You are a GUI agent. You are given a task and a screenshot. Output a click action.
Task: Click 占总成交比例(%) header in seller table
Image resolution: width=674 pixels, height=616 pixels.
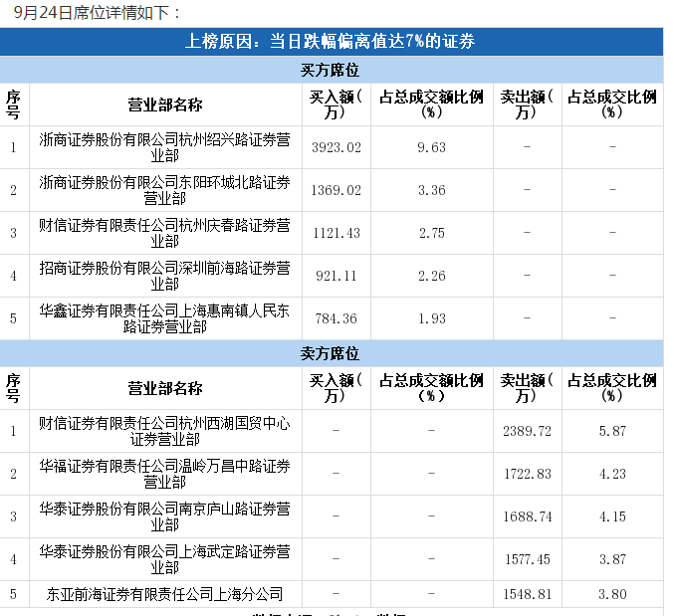[x=612, y=388]
